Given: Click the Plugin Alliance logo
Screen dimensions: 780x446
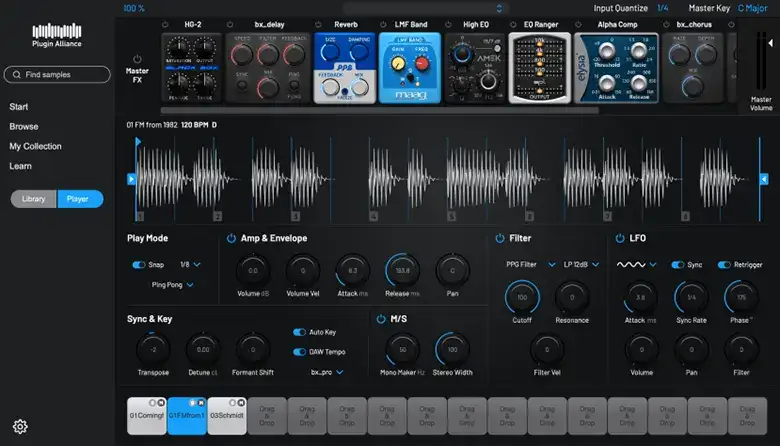Looking at the screenshot, I should [x=57, y=35].
